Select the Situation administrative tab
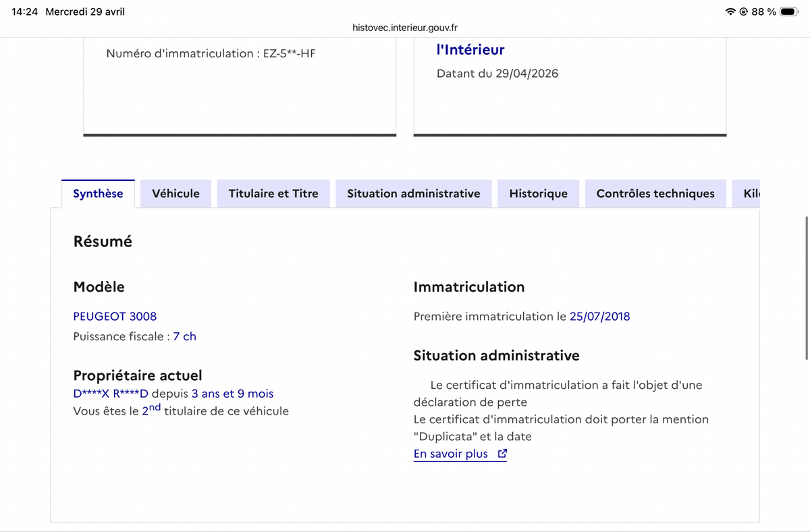The height and width of the screenshot is (532, 810). [x=414, y=194]
